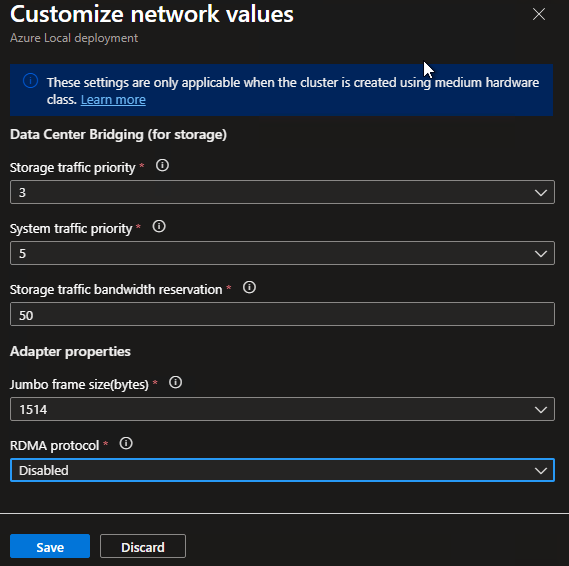This screenshot has height=566, width=569.
Task: Close the Customize network values pane
Action: click(539, 14)
